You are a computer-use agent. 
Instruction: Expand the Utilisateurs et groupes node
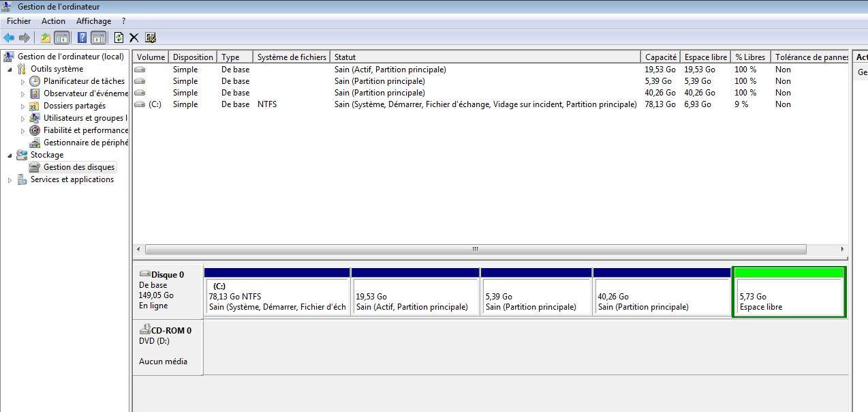pyautogui.click(x=22, y=119)
